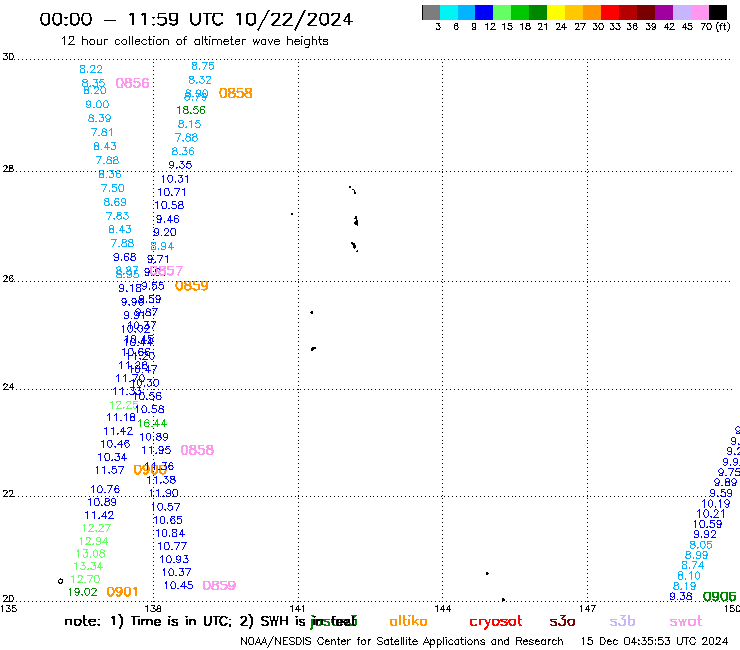This screenshot has height=650, width=740.
Task: Click the black swatch at the scale's end
Action: (718, 12)
